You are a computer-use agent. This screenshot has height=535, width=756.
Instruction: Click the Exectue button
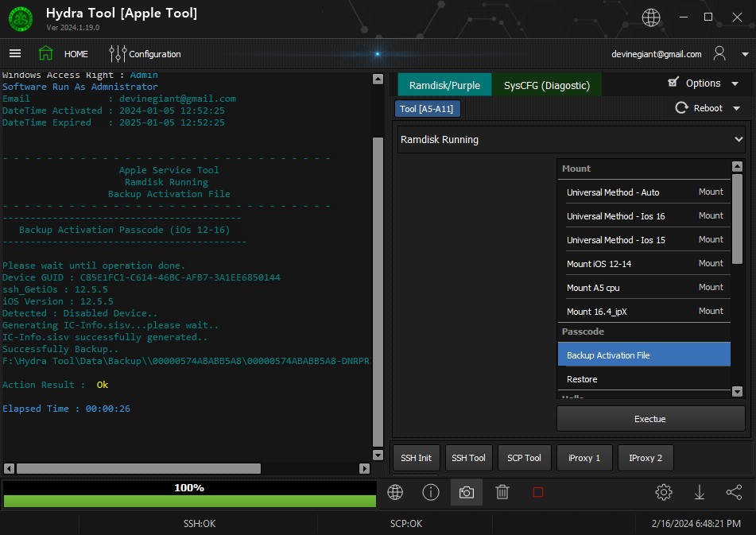pos(650,419)
